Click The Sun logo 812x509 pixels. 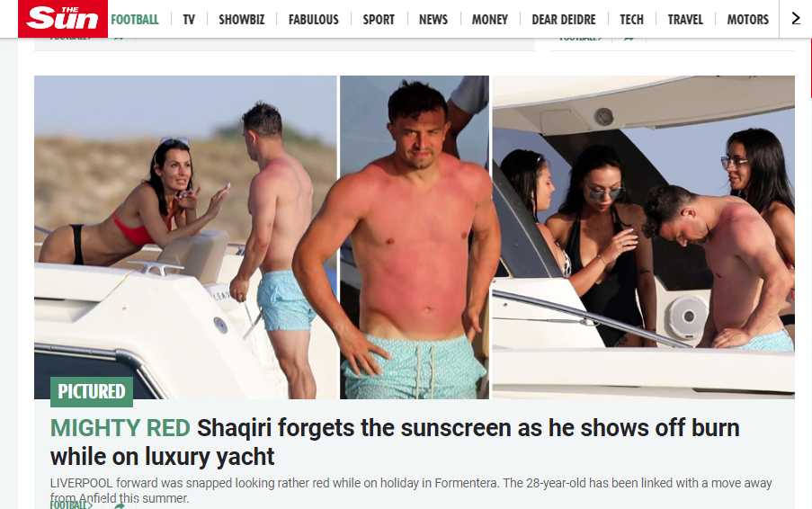[x=63, y=19]
